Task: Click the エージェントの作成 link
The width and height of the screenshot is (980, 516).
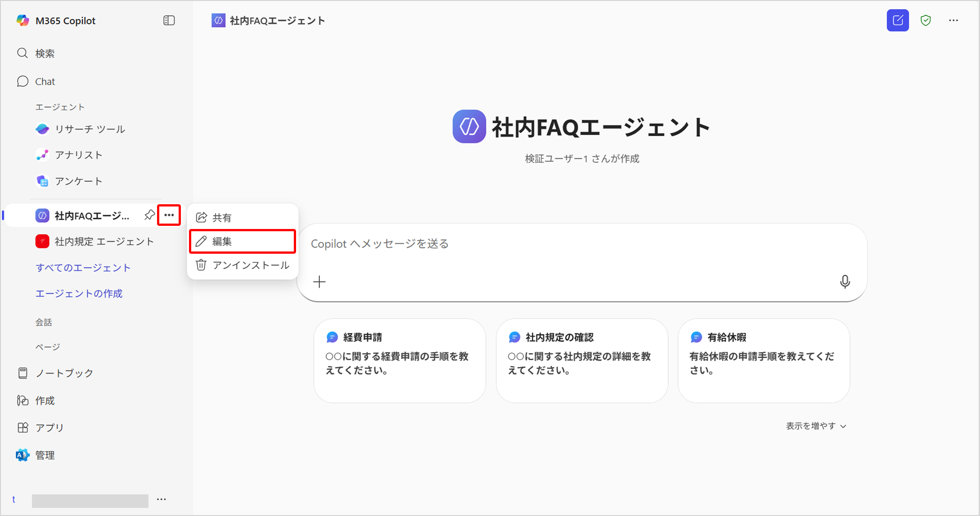Action: coord(79,293)
